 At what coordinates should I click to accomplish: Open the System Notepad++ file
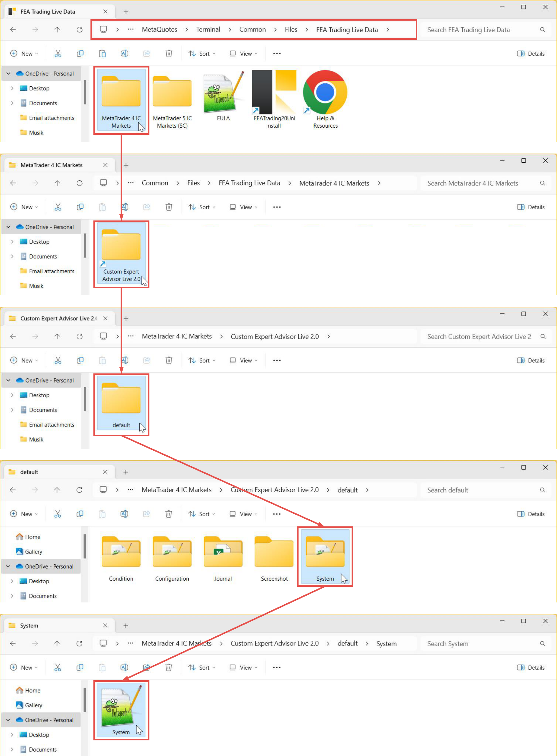coord(121,710)
